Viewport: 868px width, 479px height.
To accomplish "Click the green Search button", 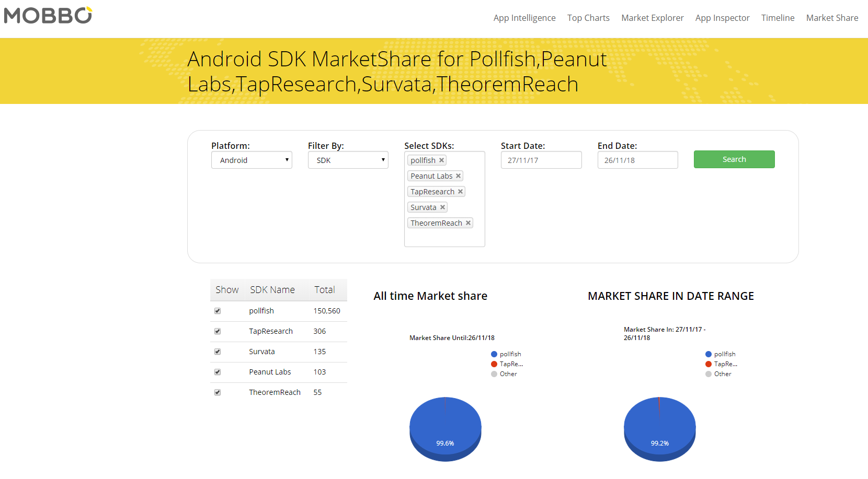I will [734, 159].
